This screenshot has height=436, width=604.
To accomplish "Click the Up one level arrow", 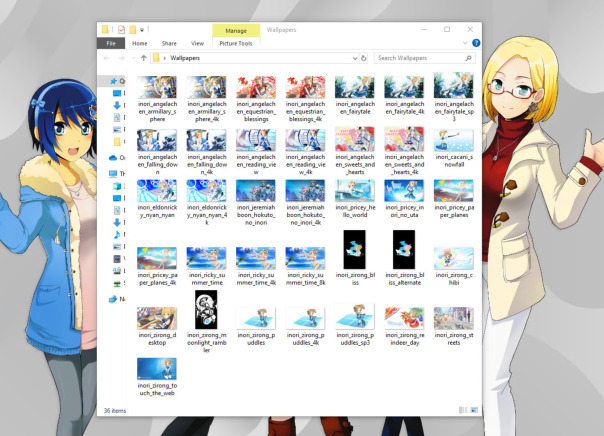I will pyautogui.click(x=143, y=59).
